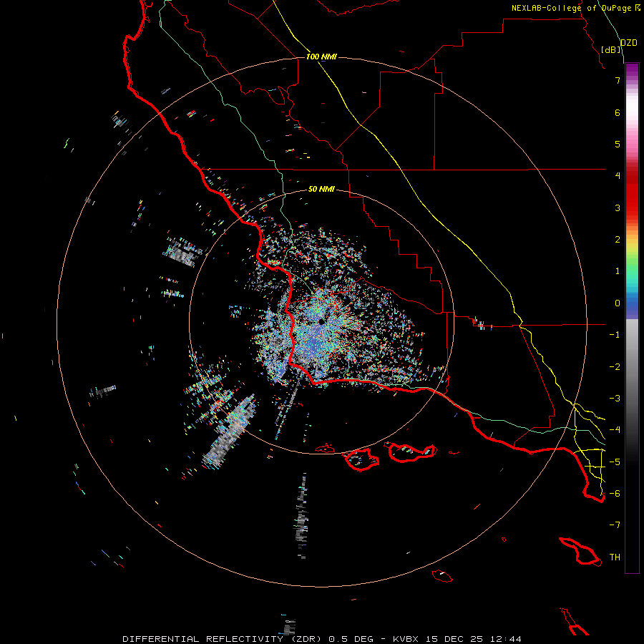The image size is (644, 644).
Task: Click the Differential Reflectivity (ZDR) caption text
Action: click(x=223, y=639)
